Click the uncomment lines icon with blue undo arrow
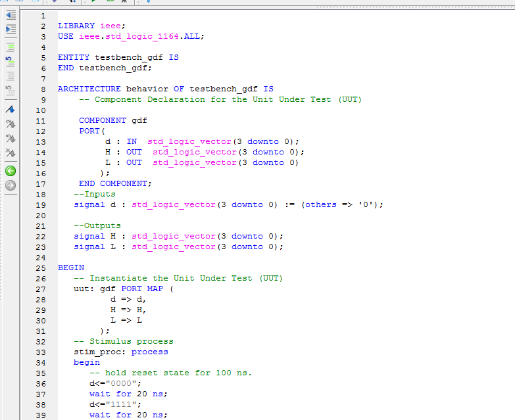 pyautogui.click(x=10, y=61)
